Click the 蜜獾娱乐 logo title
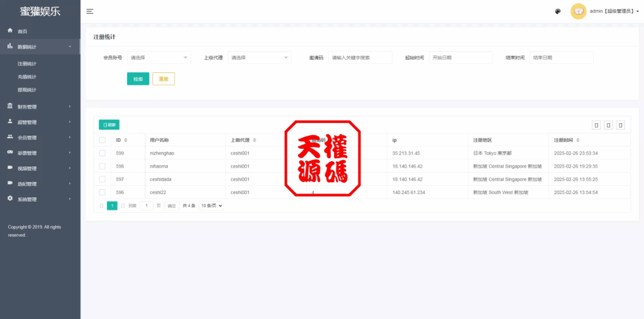Viewport: 644px width, 319px height. tap(40, 11)
